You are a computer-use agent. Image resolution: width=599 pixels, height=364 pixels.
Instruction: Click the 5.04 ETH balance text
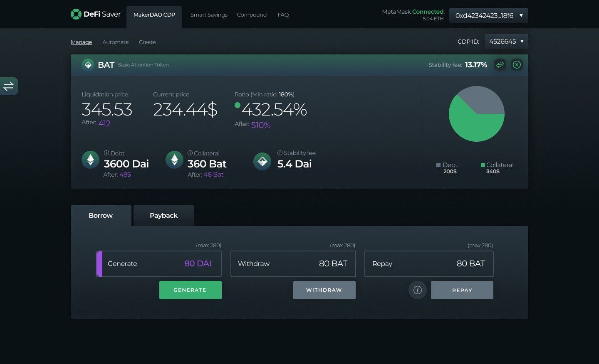click(433, 19)
